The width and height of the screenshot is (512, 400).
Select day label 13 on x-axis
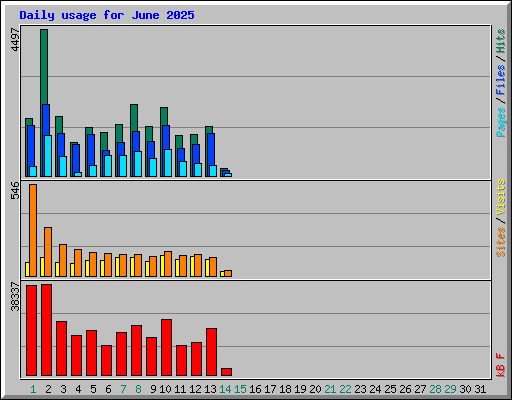(210, 389)
